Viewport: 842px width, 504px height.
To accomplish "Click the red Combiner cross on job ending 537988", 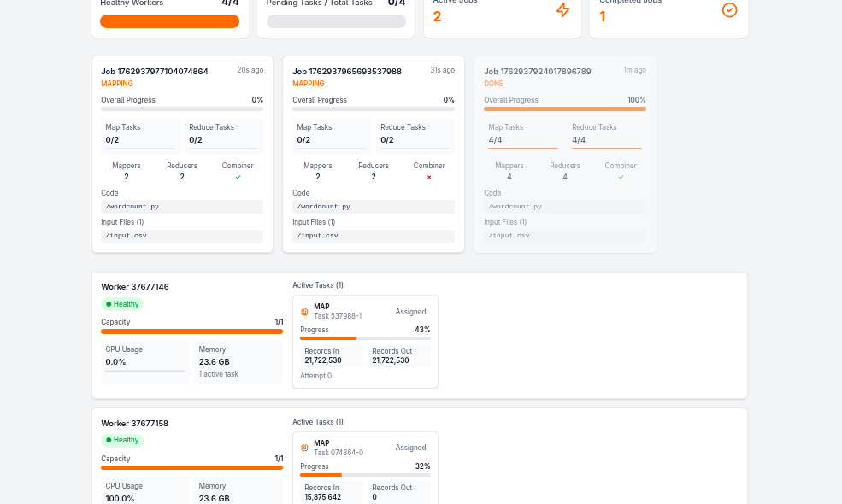I will click(x=429, y=177).
